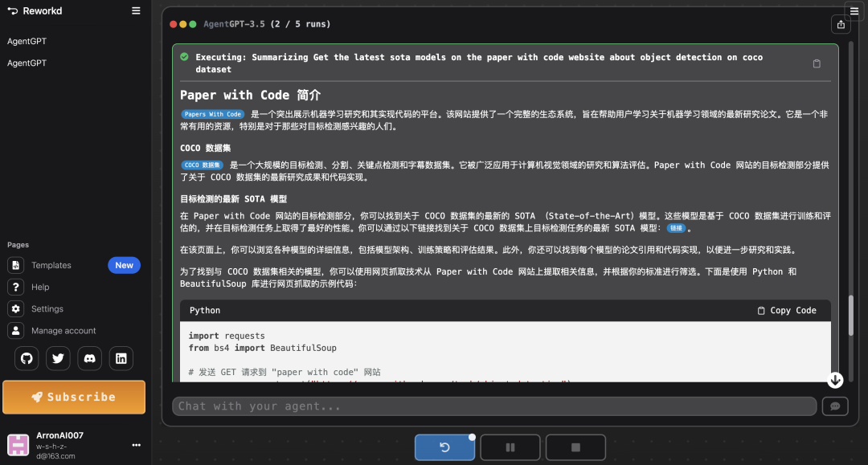The width and height of the screenshot is (868, 465).
Task: Click the orange Subscribe button
Action: pos(74,397)
